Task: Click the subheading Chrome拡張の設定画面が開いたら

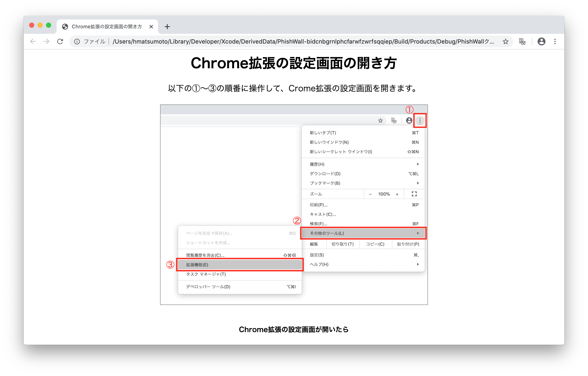Action: [294, 329]
